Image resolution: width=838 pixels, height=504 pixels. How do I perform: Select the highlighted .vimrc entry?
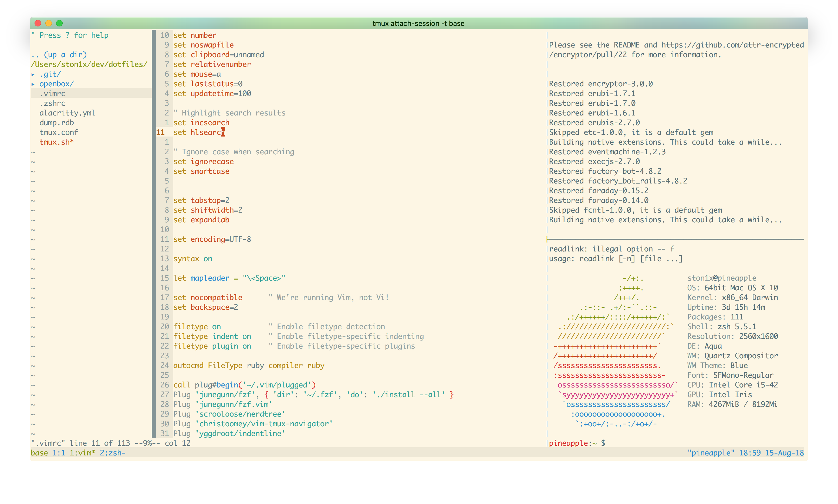52,93
